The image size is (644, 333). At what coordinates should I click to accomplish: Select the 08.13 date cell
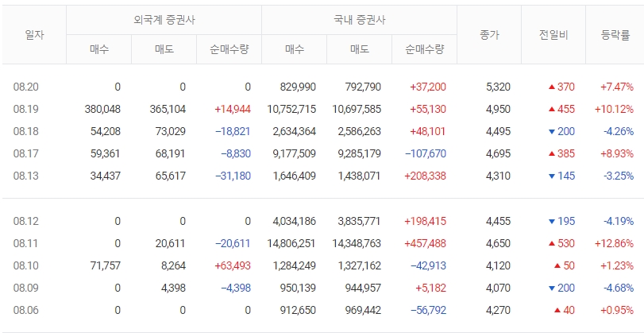[26, 176]
